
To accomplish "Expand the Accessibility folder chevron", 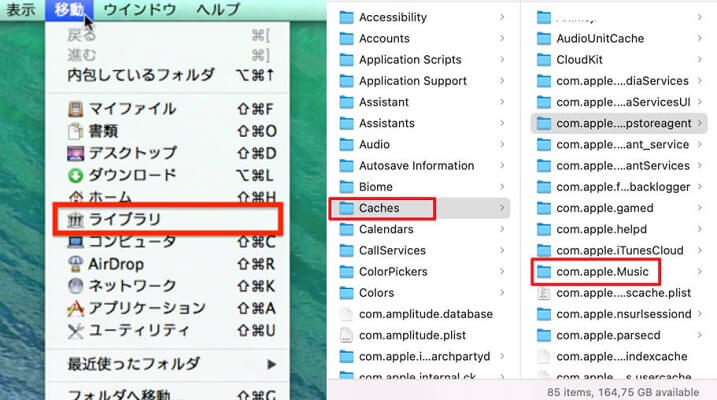I will coord(502,17).
